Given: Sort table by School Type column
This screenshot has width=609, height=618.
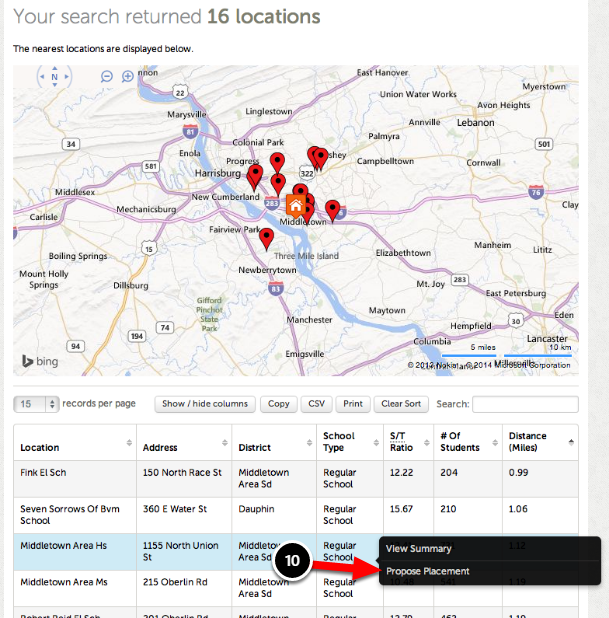Looking at the screenshot, I should [350, 443].
